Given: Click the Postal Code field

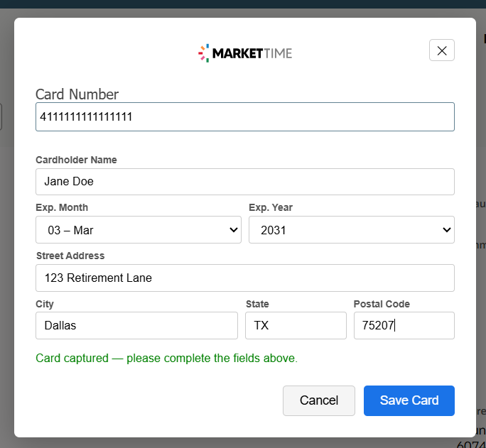Looking at the screenshot, I should tap(404, 325).
